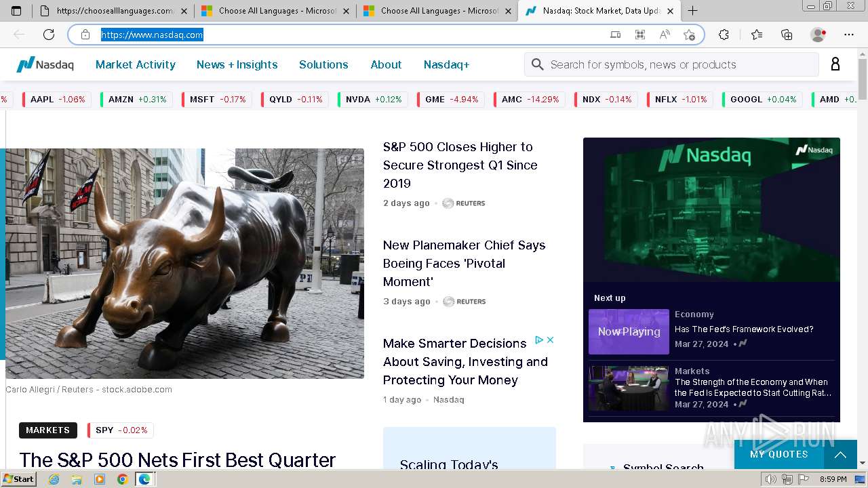The image size is (868, 488).
Task: Select the Now Playing video thumbnail
Action: (x=629, y=331)
